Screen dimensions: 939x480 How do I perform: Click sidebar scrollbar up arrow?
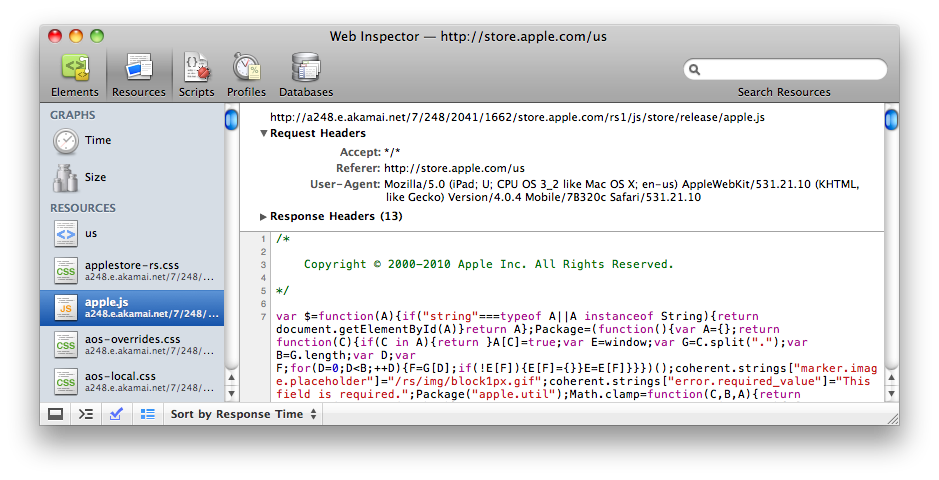[232, 378]
